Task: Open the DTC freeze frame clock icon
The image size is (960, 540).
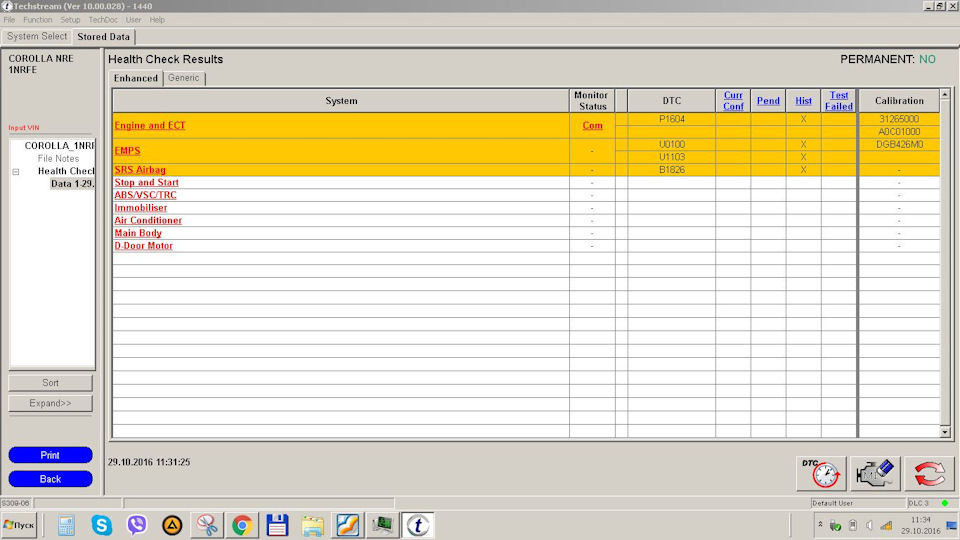Action: 821,473
